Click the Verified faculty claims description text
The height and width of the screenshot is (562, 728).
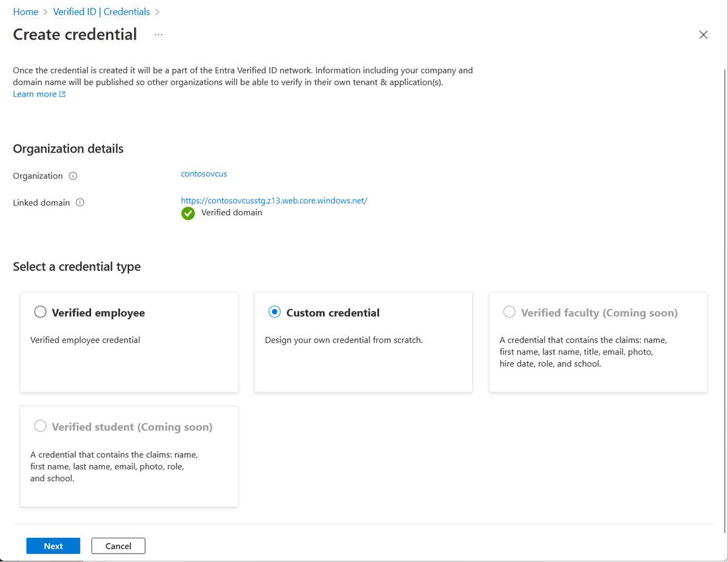(x=583, y=352)
